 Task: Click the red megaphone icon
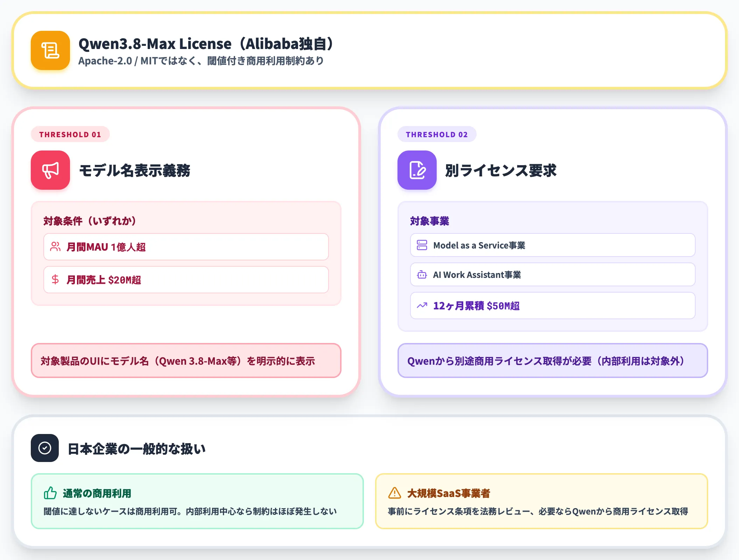(x=50, y=170)
